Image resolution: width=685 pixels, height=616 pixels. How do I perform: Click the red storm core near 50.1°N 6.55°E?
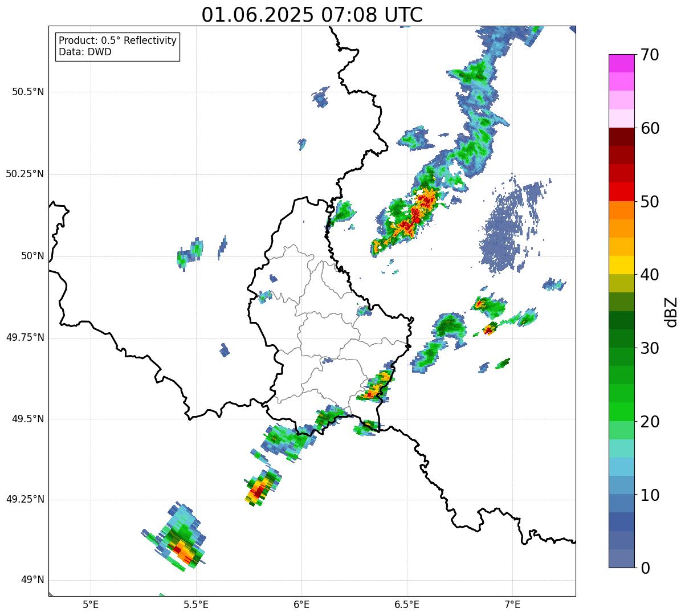(417, 219)
